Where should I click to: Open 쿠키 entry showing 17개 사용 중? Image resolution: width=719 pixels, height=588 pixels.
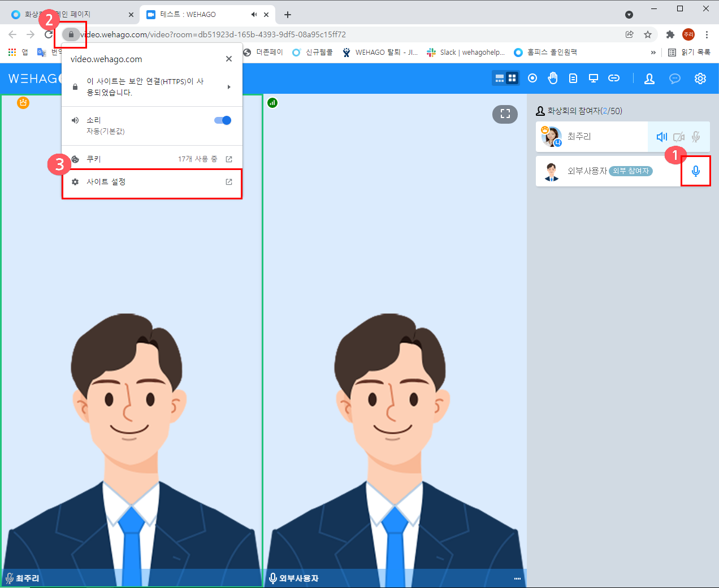tap(151, 159)
